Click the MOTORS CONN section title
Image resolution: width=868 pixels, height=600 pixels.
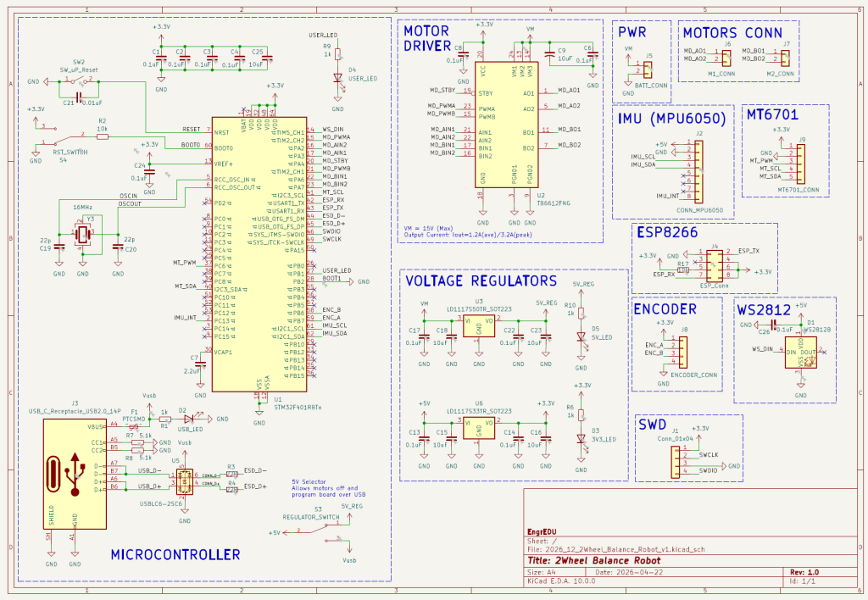(x=732, y=33)
